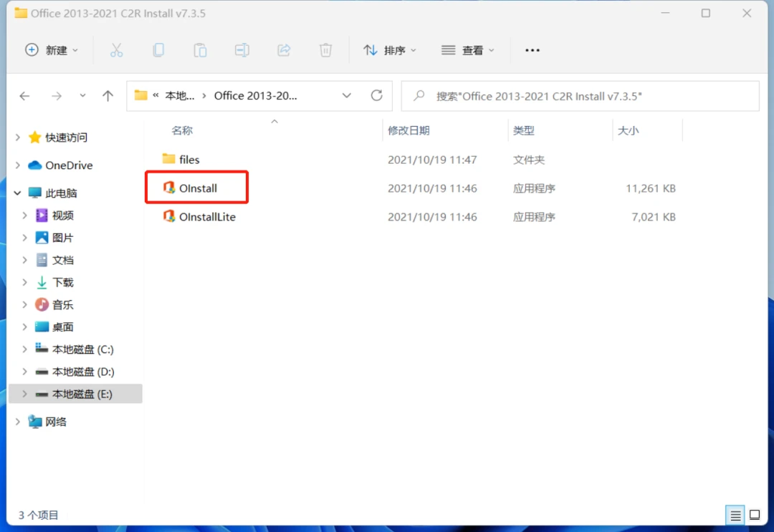Viewport: 774px width, 532px height.
Task: Click the Copy icon in toolbar
Action: point(158,50)
